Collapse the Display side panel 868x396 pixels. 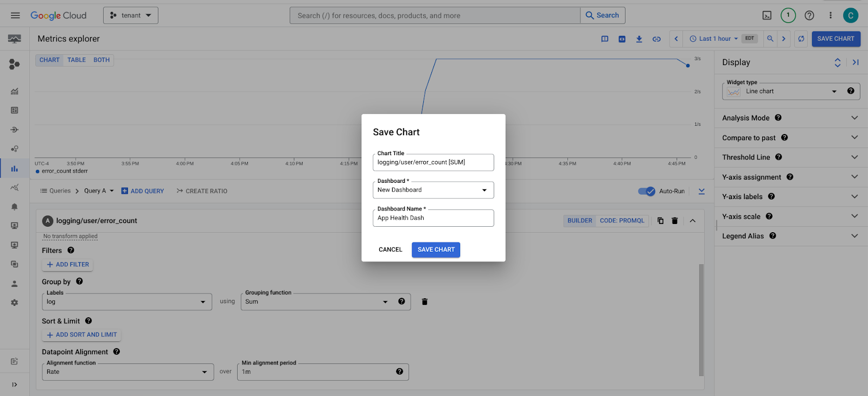(856, 62)
